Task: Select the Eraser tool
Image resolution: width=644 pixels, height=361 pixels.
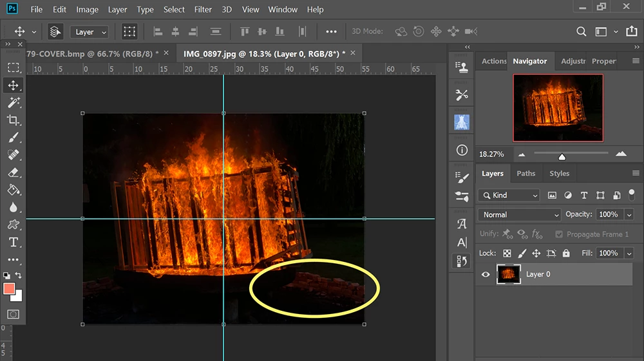Action: pos(13,172)
